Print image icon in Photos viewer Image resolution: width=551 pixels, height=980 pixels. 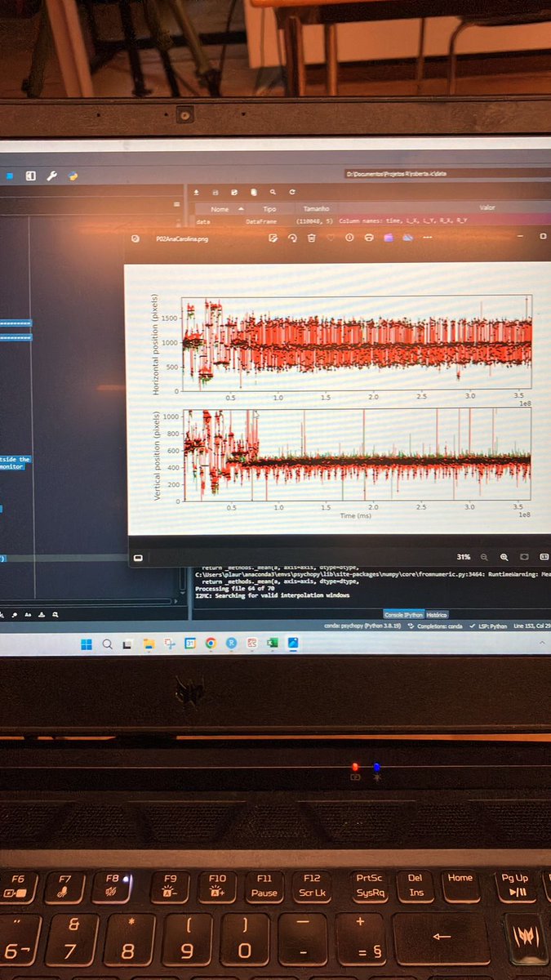click(x=369, y=238)
